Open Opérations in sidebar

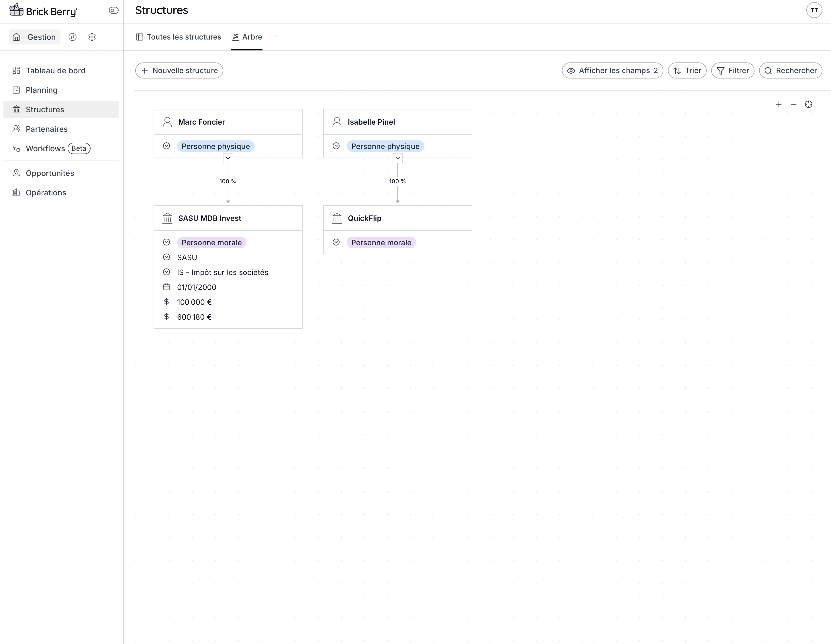pos(61,193)
